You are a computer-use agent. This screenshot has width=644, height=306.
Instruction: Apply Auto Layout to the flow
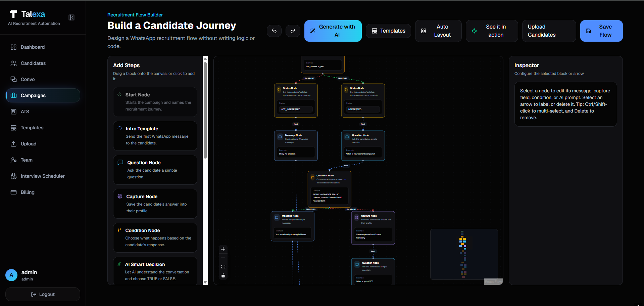pyautogui.click(x=438, y=31)
